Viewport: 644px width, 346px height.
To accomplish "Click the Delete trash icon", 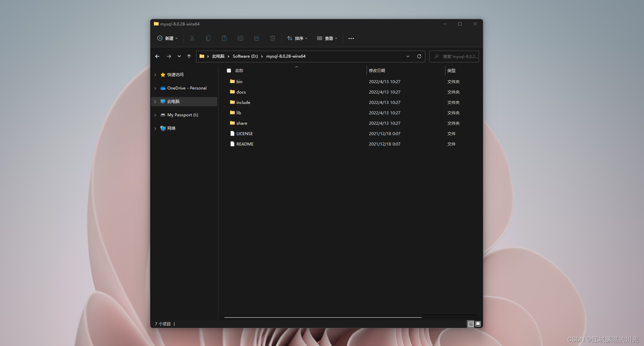I will point(273,38).
